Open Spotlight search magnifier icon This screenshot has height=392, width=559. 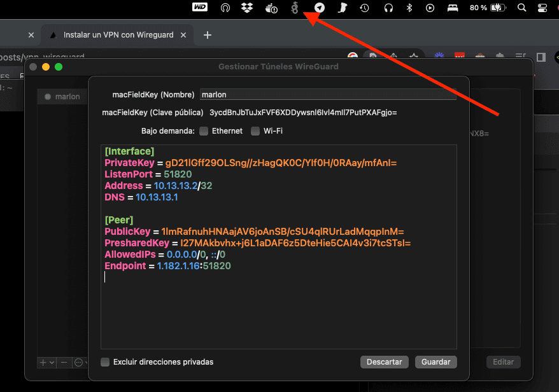point(522,8)
